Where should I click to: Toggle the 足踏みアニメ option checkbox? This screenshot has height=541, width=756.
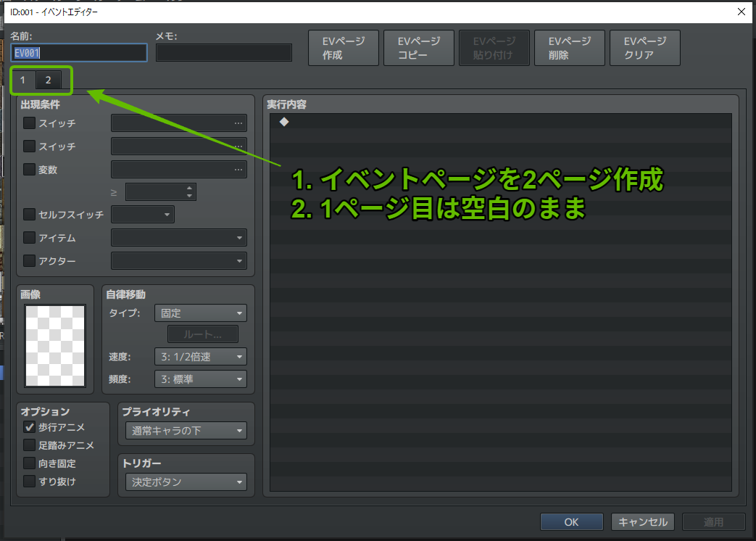pyautogui.click(x=28, y=445)
